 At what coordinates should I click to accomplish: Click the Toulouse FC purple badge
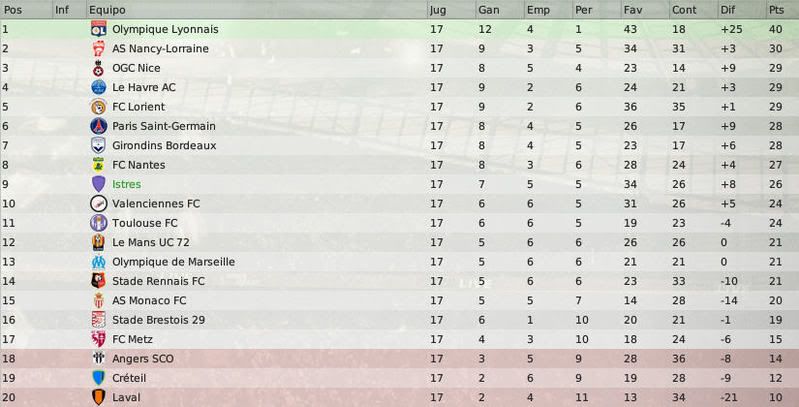pyautogui.click(x=98, y=223)
